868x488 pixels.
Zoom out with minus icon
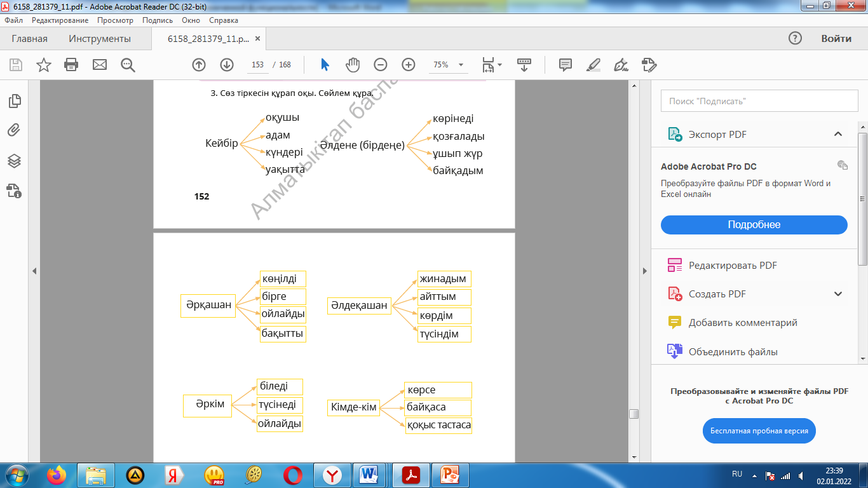380,65
